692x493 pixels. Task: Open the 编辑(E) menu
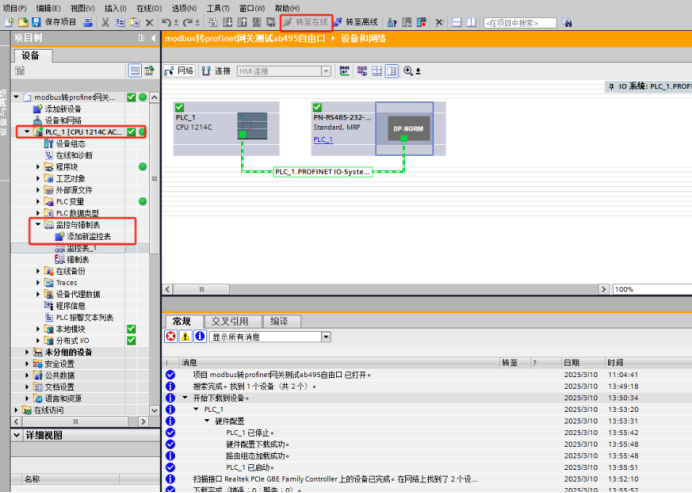click(x=49, y=8)
